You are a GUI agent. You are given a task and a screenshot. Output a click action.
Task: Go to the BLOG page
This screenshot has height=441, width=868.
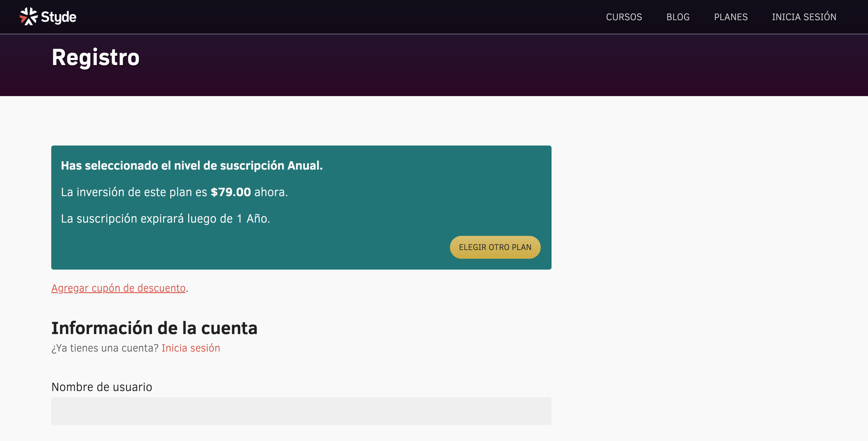pos(678,17)
